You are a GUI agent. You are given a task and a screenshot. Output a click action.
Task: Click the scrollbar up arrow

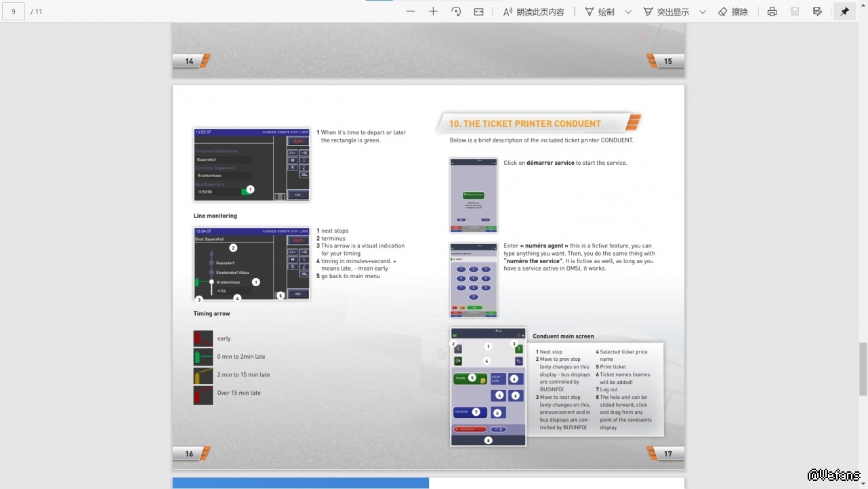[863, 28]
